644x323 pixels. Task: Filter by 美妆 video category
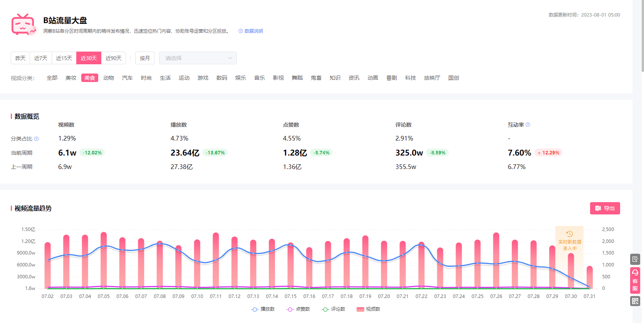point(71,78)
